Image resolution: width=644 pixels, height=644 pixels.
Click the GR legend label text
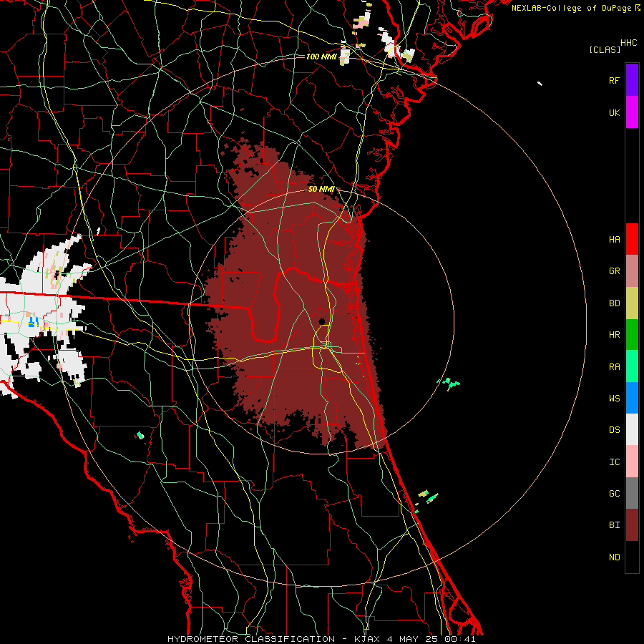pos(614,271)
